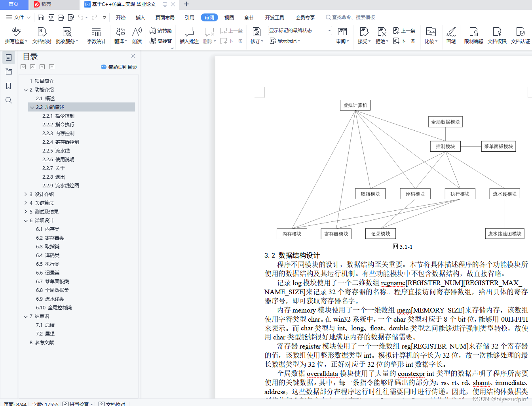Screen dimensions: 532x406
Task: Toggle 文档校对 in status bar
Action: (112, 404)
